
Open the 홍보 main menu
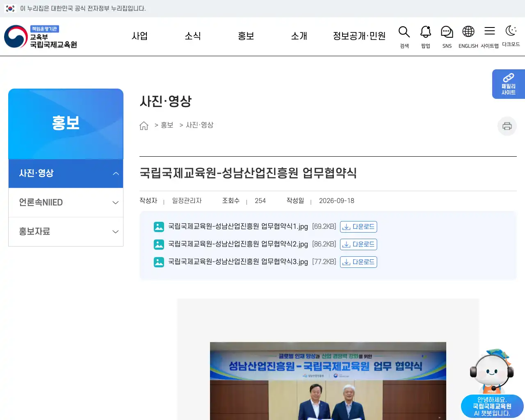[246, 36]
